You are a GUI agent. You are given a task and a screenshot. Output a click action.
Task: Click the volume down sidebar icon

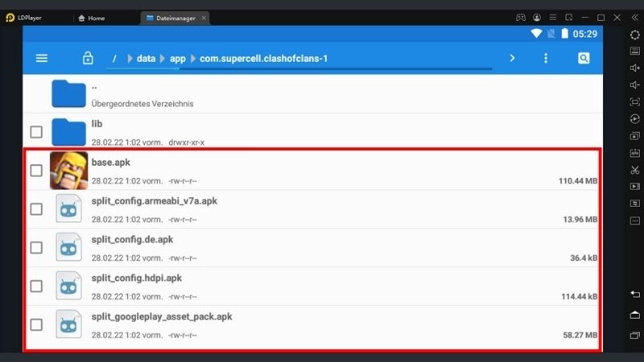pos(635,85)
